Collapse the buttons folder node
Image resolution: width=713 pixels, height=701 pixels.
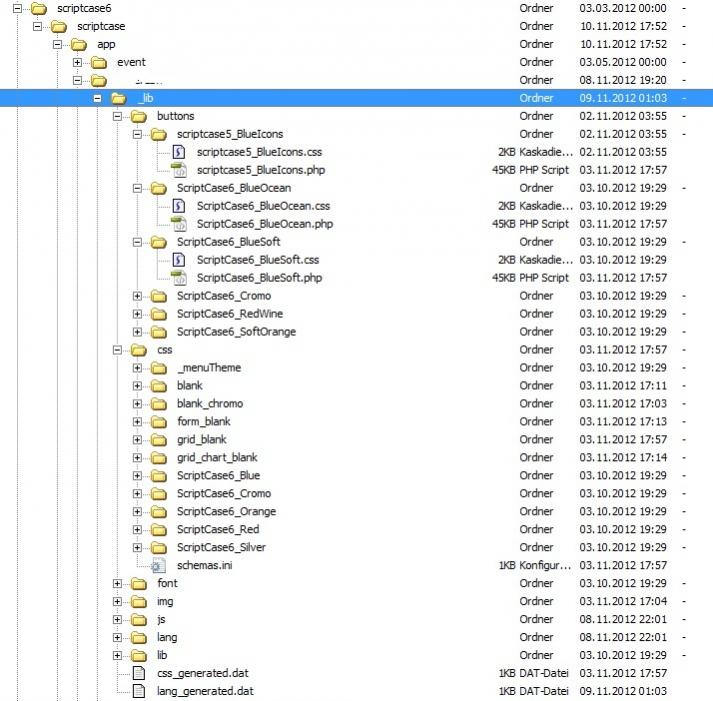[x=117, y=116]
